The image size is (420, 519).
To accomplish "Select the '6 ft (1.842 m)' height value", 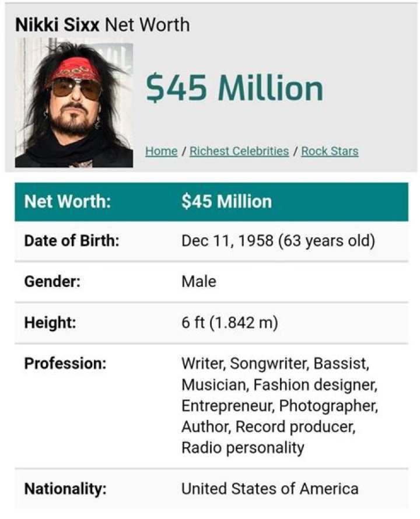I will click(229, 322).
